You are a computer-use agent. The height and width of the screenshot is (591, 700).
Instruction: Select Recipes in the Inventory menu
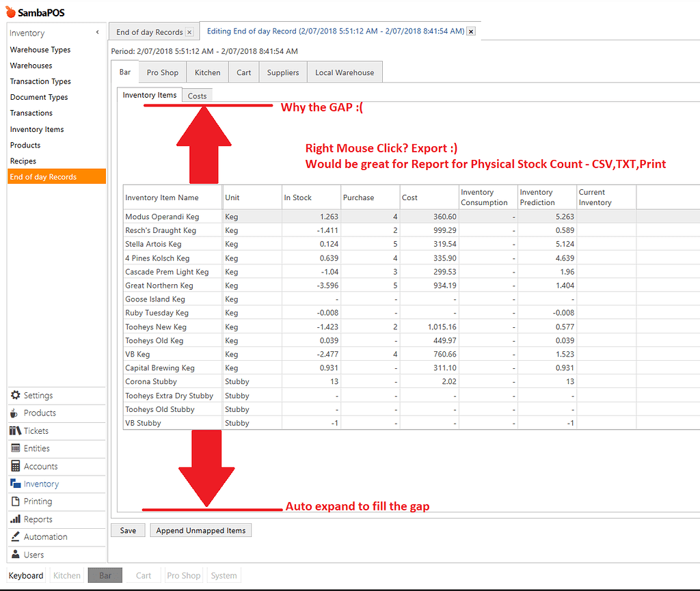pyautogui.click(x=23, y=161)
